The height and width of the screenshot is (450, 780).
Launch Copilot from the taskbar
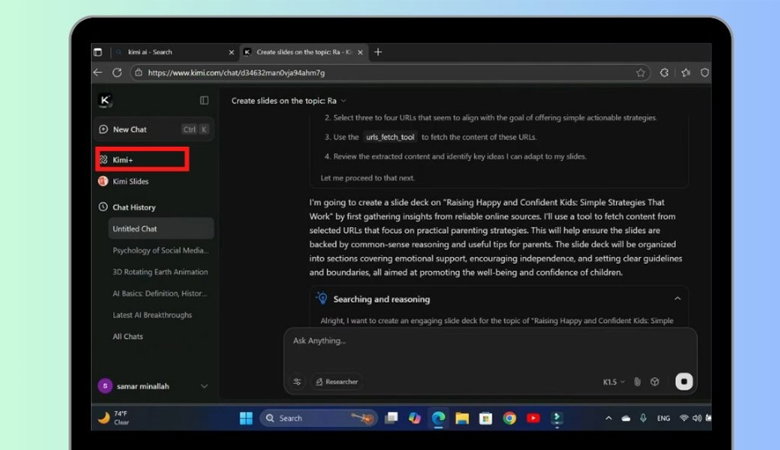tap(415, 418)
